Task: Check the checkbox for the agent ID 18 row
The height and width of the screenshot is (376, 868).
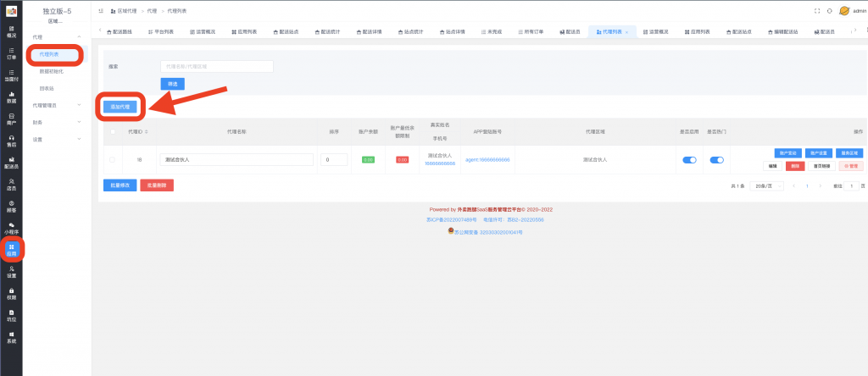Action: coord(113,160)
